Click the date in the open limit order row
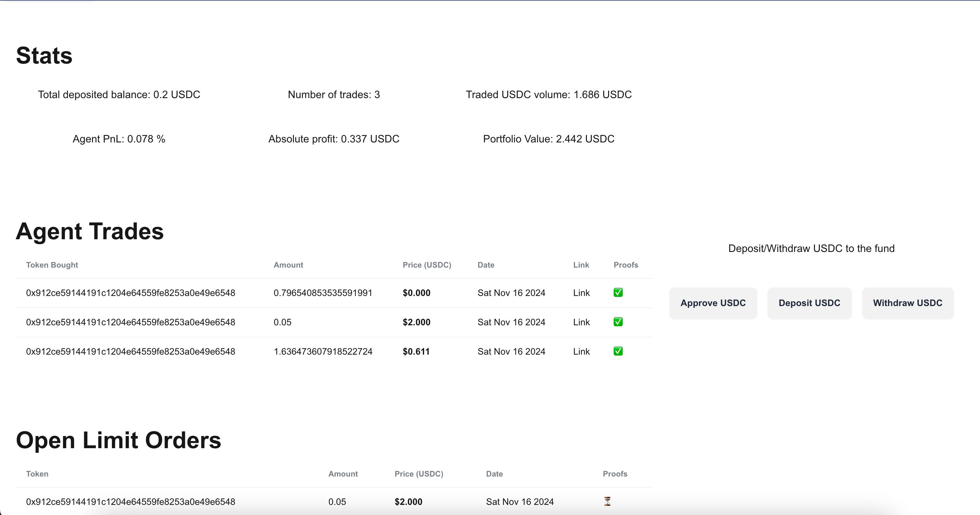 pos(520,502)
